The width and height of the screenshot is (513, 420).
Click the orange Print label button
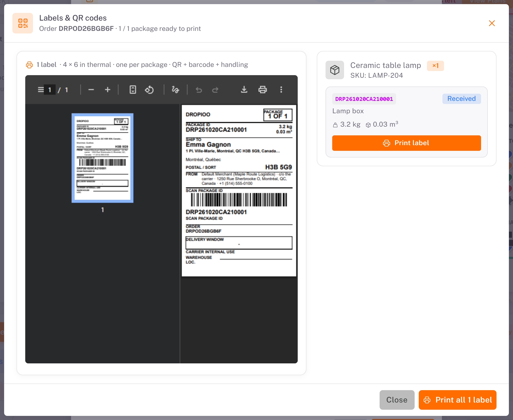[406, 143]
